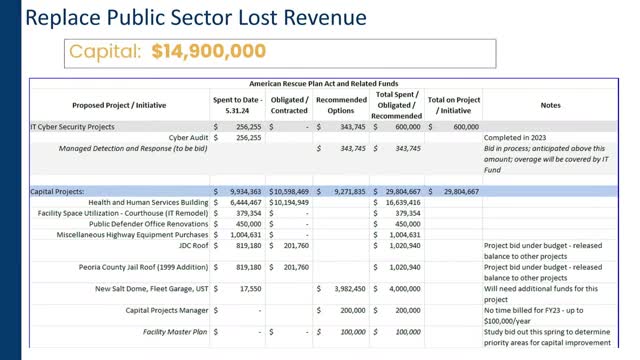Click 'Managed Detection and Response (to be bid)'
The image size is (640, 360).
[133, 149]
